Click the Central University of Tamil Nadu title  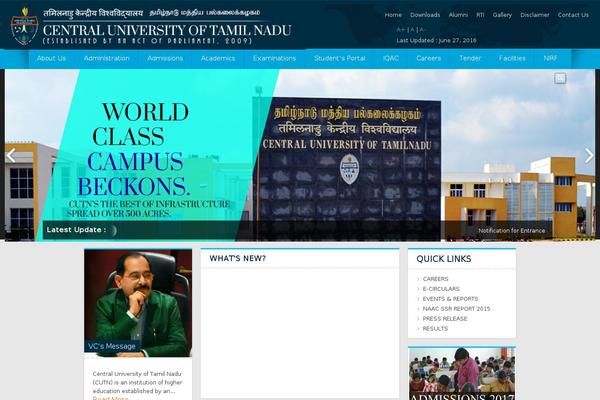click(167, 30)
